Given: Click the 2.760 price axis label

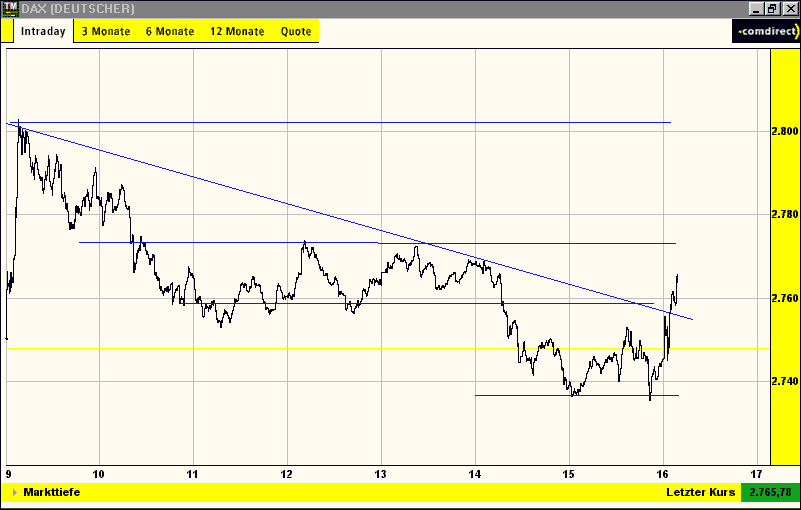Looking at the screenshot, I should (x=785, y=298).
